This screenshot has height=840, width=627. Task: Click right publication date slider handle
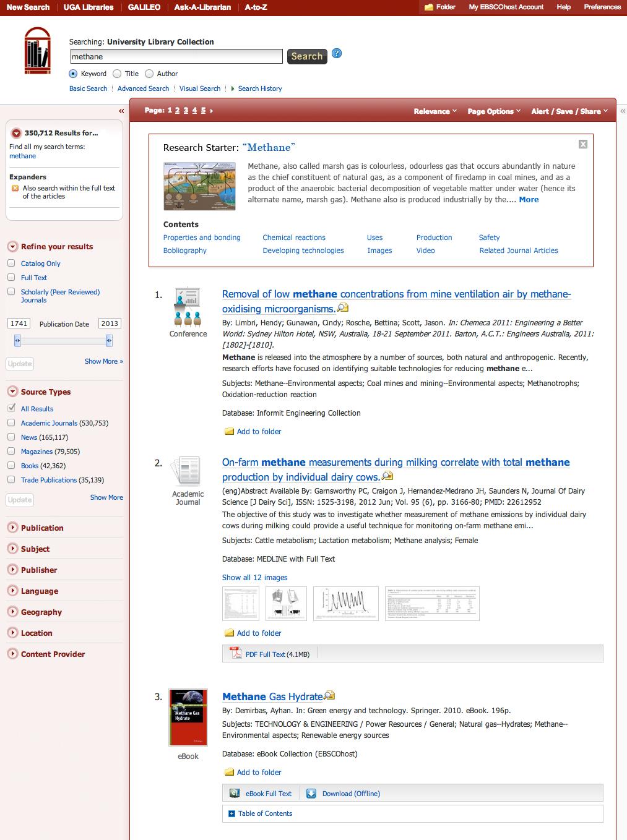(109, 340)
